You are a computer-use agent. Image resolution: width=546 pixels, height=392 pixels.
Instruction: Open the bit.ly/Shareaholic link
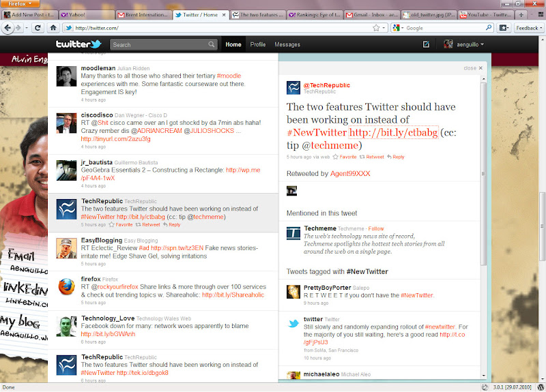[233, 295]
